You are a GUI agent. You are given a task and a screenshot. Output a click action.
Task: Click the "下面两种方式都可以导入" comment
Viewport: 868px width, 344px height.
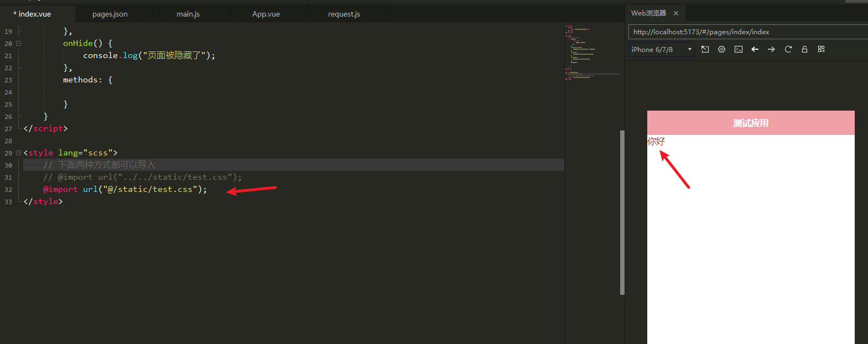100,165
